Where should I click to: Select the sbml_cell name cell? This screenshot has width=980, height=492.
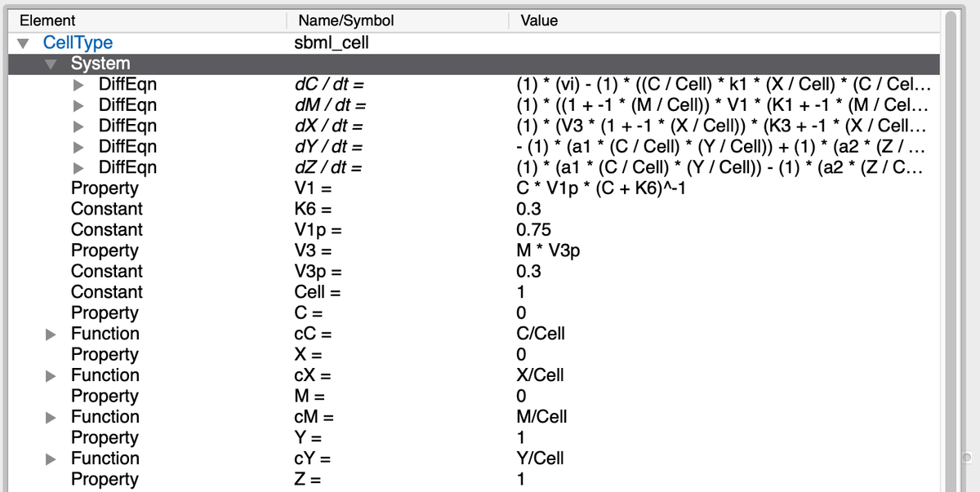(332, 43)
